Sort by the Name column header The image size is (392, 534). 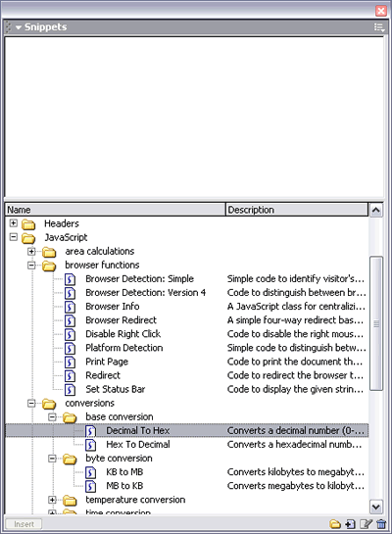click(116, 210)
